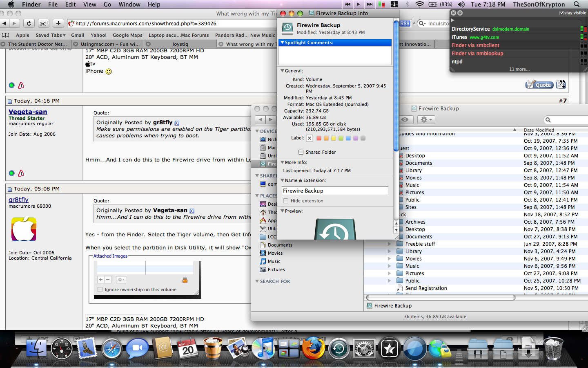588x368 pixels.
Task: Select Music in Finder sidebar
Action: 274,261
